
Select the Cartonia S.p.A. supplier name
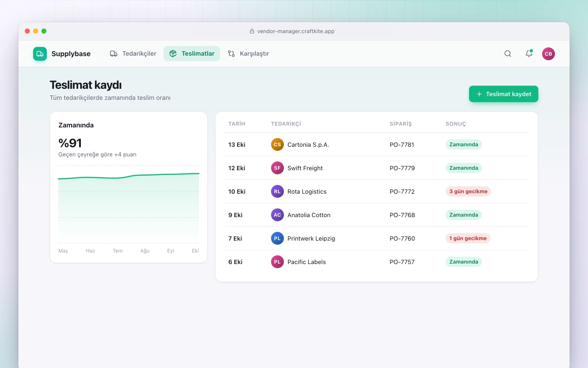(x=308, y=144)
